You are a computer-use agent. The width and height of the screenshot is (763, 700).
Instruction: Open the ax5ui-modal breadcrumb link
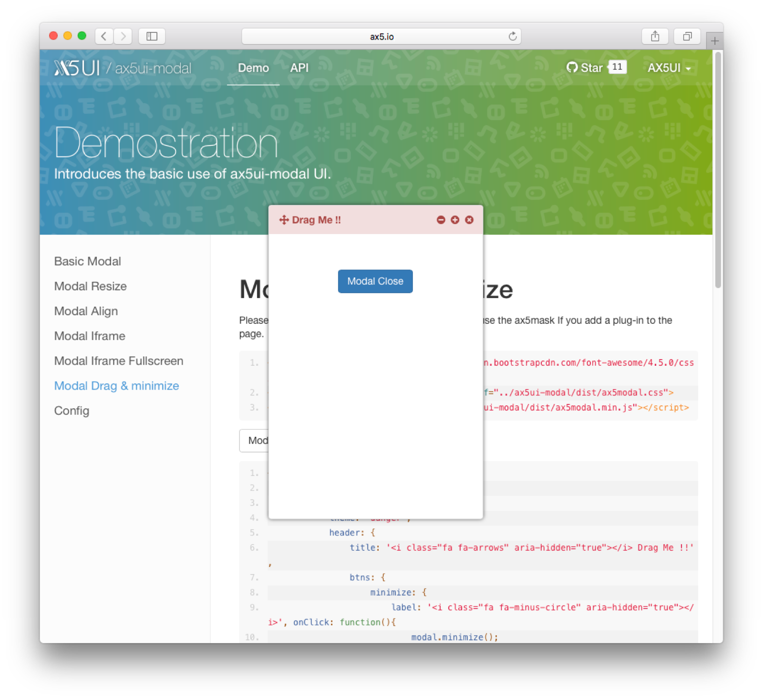pos(153,68)
